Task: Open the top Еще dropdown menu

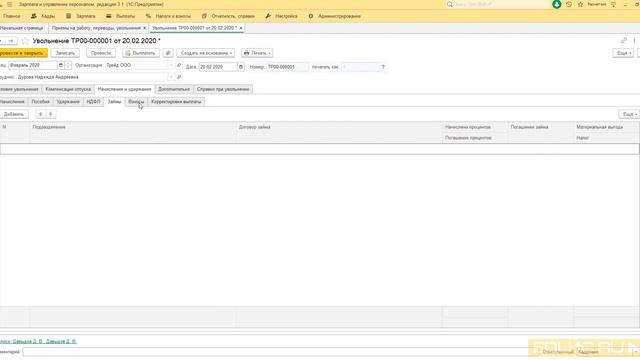Action: click(623, 53)
